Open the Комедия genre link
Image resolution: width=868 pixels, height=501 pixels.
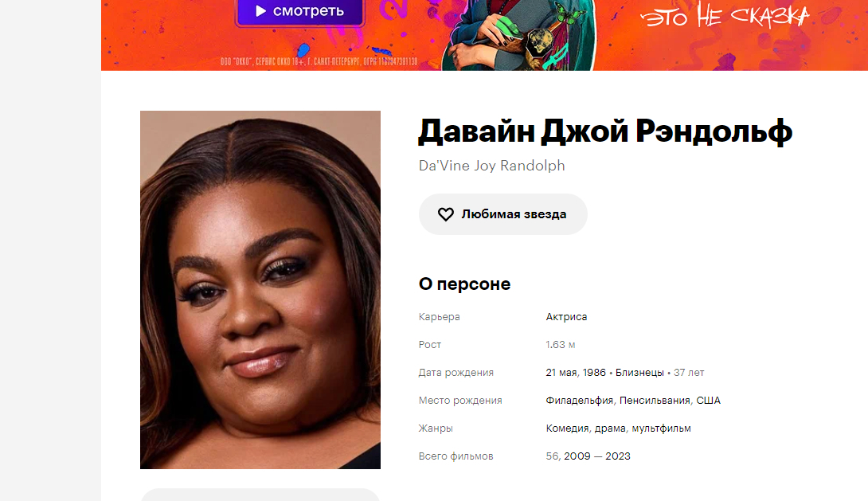(568, 429)
